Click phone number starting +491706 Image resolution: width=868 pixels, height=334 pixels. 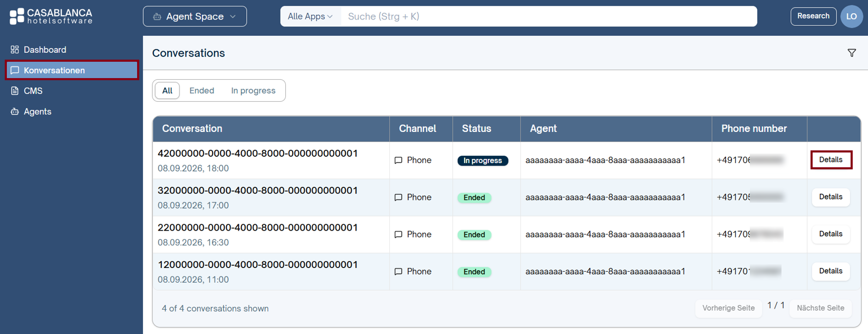pyautogui.click(x=750, y=160)
